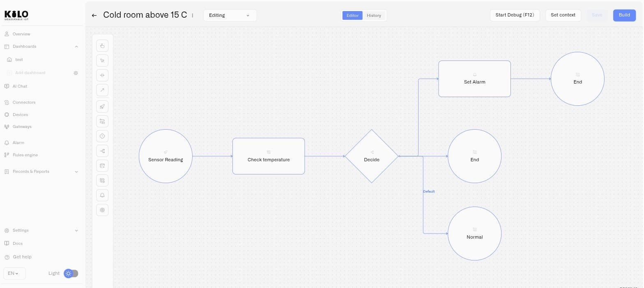Select the End node right of Decide
This screenshot has height=288, width=644.
[474, 156]
